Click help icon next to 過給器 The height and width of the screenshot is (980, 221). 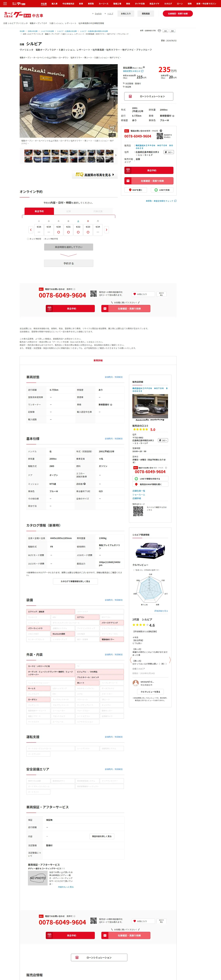click(x=85, y=484)
